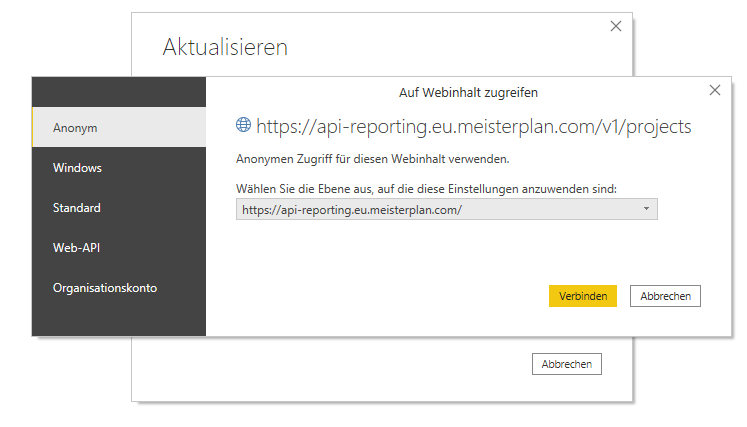Click the meisterplan projects URL text
Viewport: 747px width, 427px height.
tap(474, 127)
